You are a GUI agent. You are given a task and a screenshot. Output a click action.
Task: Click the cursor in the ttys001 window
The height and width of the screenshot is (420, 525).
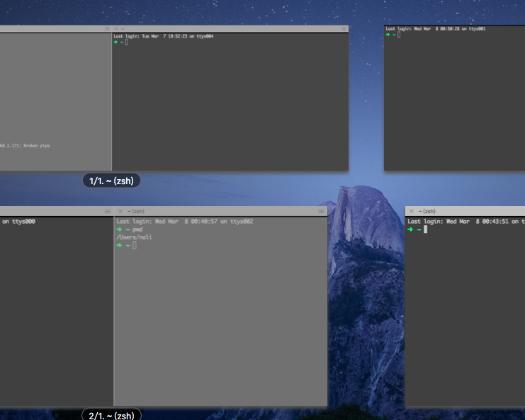[x=399, y=35]
